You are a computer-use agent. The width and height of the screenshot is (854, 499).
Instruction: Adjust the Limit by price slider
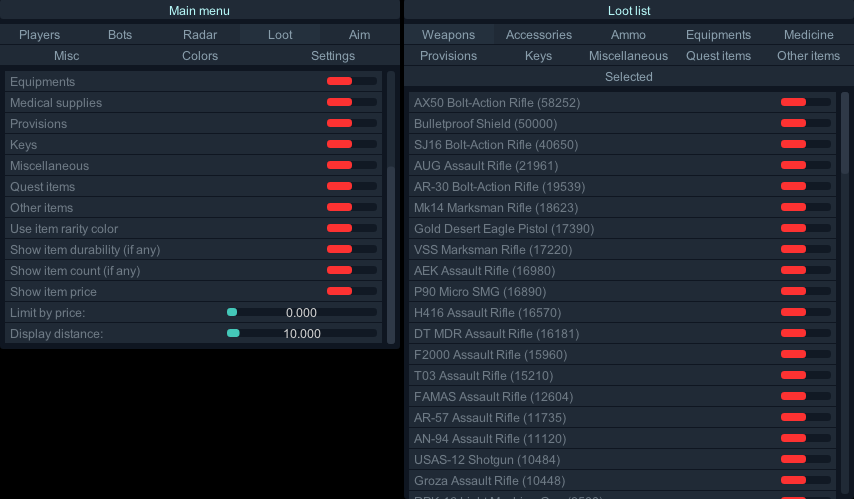pyautogui.click(x=302, y=312)
